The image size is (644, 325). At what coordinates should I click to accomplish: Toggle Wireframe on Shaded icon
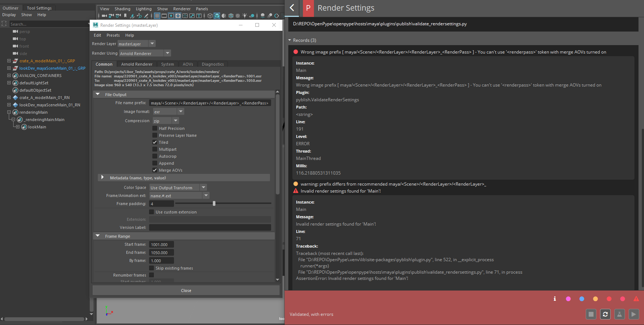(231, 16)
